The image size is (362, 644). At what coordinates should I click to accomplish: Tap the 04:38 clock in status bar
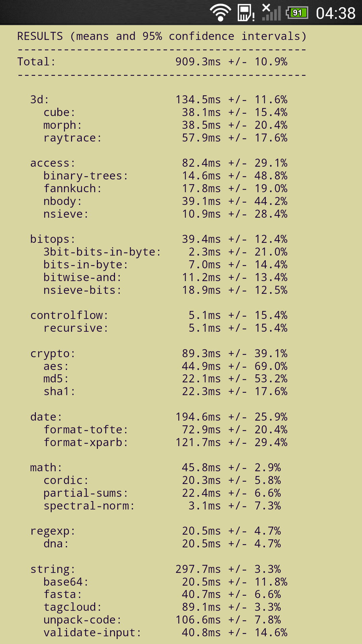point(336,13)
